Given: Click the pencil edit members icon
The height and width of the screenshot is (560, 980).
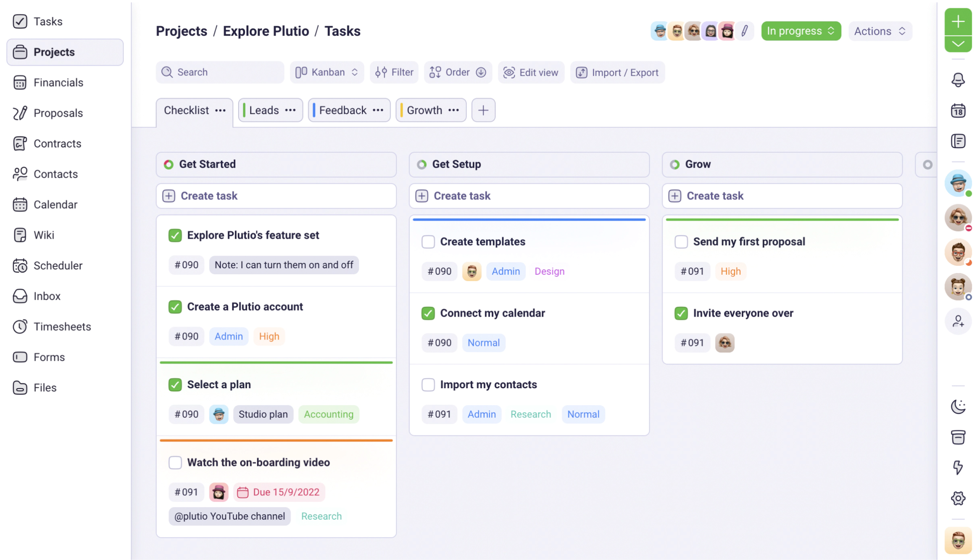Looking at the screenshot, I should [744, 31].
